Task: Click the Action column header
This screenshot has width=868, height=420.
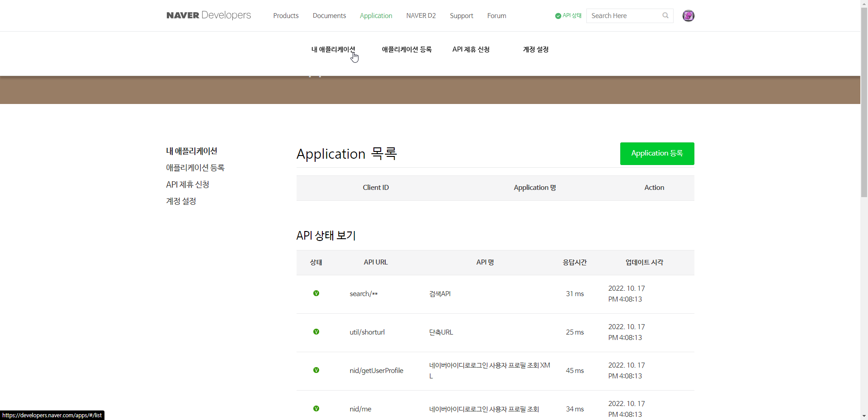Action: coord(654,188)
